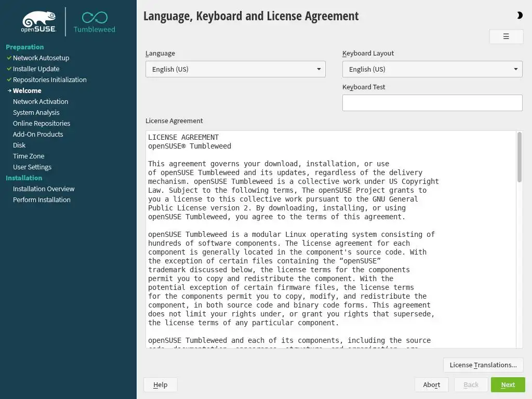The height and width of the screenshot is (399, 532).
Task: Select Installer Update step in sidebar
Action: pyautogui.click(x=36, y=69)
